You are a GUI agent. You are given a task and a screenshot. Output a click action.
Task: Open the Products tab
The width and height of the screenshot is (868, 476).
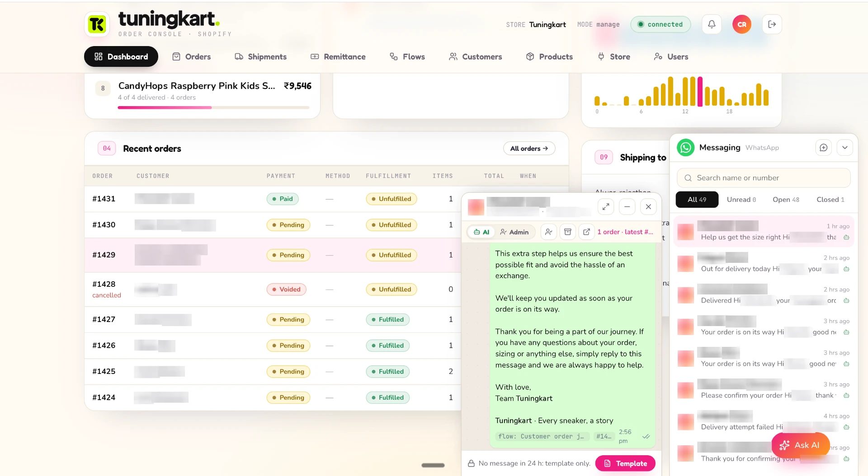pyautogui.click(x=549, y=56)
